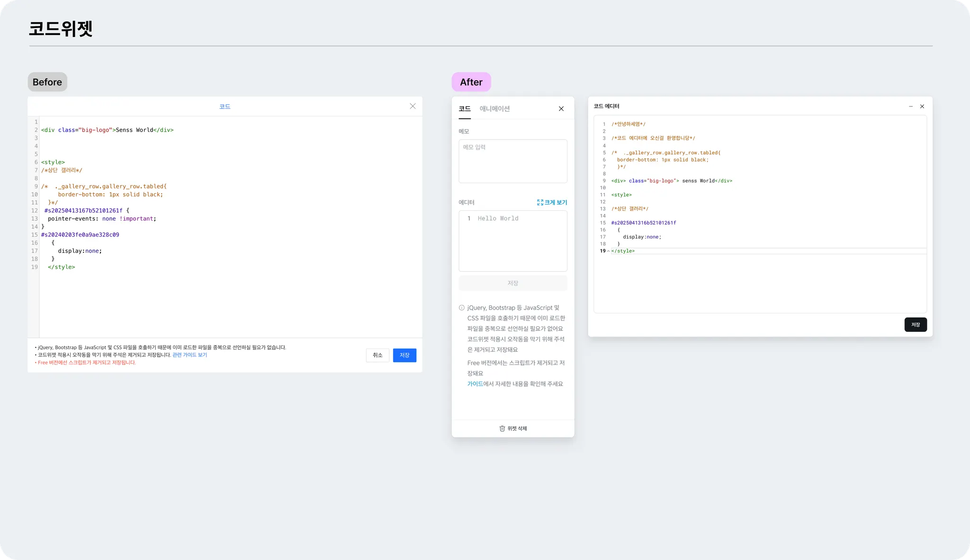Click the disabled 저장 button under editor
Image resolution: width=970 pixels, height=560 pixels.
click(513, 283)
